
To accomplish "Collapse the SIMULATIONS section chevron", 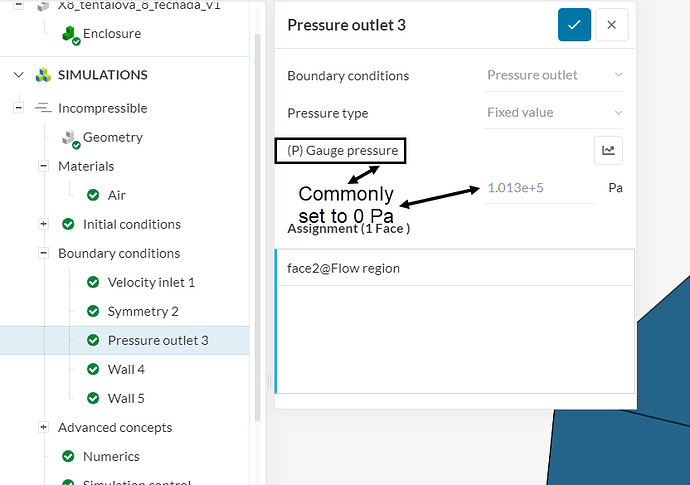I will click(x=18, y=75).
